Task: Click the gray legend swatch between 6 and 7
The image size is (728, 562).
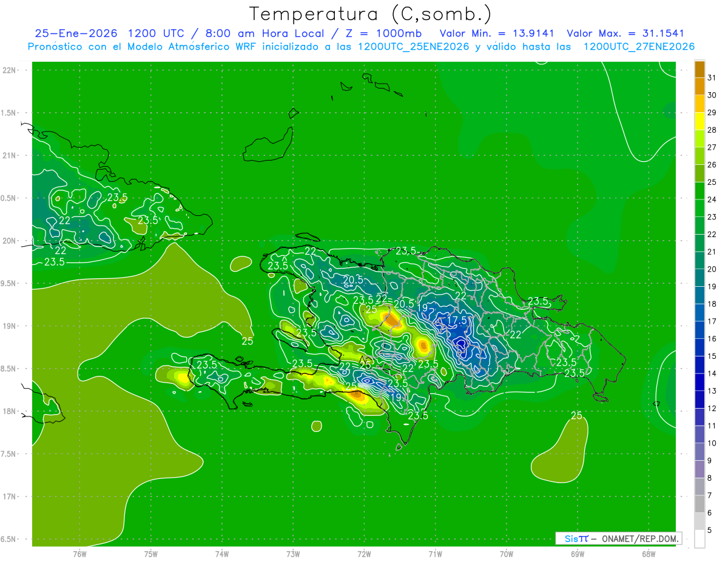Action: [x=699, y=504]
